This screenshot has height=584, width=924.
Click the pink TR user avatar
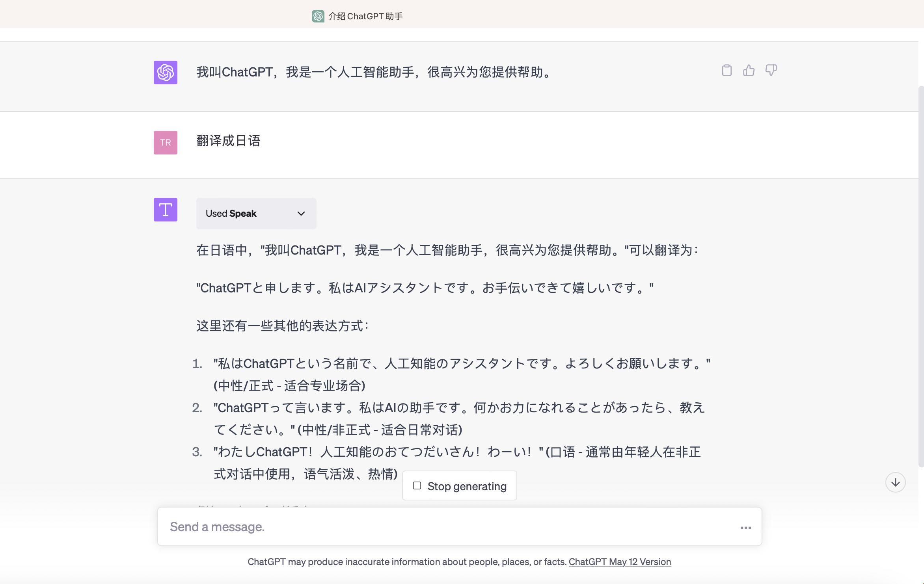click(x=165, y=143)
